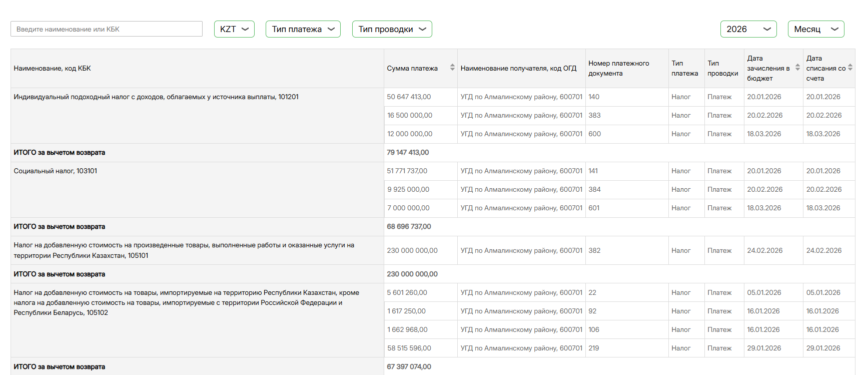Image resolution: width=868 pixels, height=375 pixels.
Task: Click the Индивидуальный подоходный налог 101201 entry
Action: pyautogui.click(x=156, y=97)
